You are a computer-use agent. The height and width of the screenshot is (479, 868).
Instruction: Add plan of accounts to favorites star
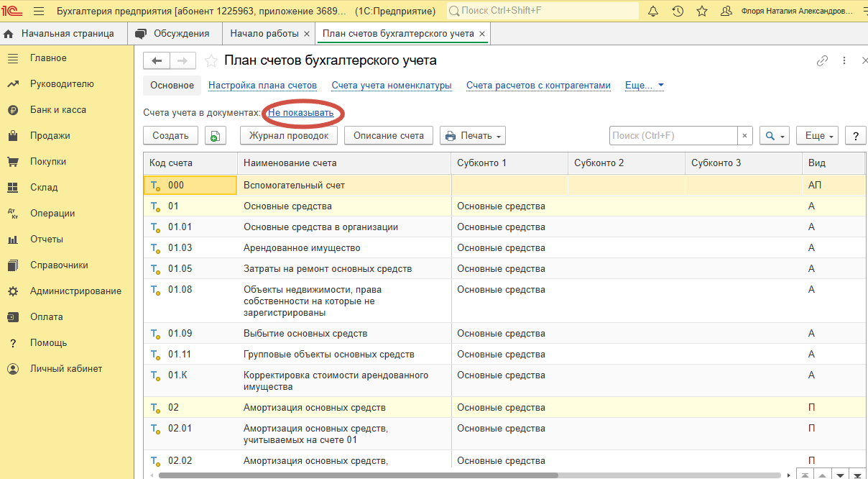211,61
